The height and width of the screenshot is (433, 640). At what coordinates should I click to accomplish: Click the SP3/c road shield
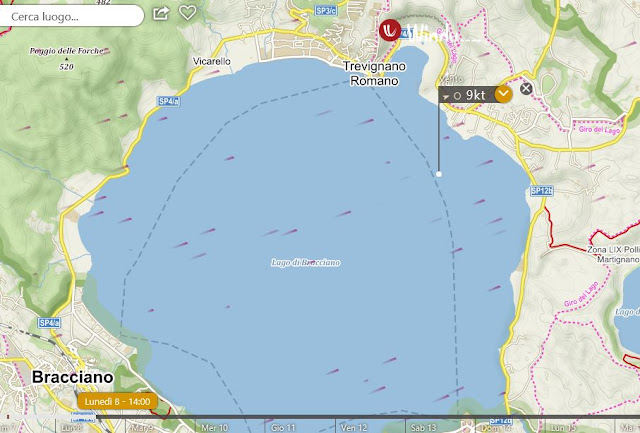326,11
